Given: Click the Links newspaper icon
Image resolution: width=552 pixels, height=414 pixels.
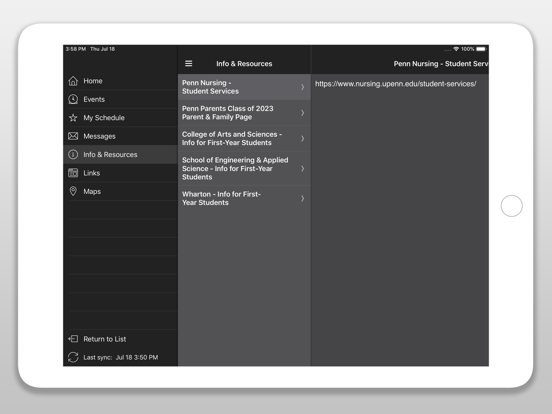Looking at the screenshot, I should click(x=73, y=173).
